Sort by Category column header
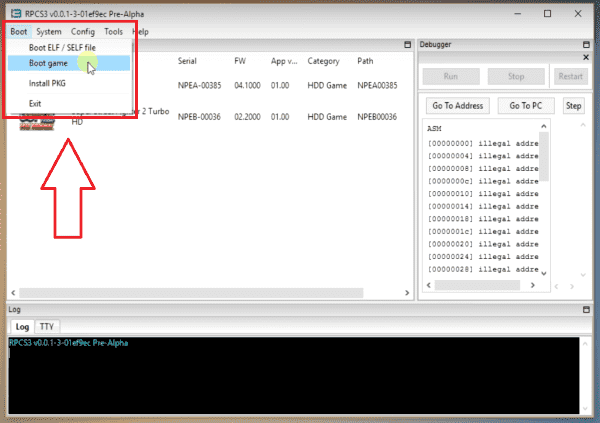 [323, 61]
